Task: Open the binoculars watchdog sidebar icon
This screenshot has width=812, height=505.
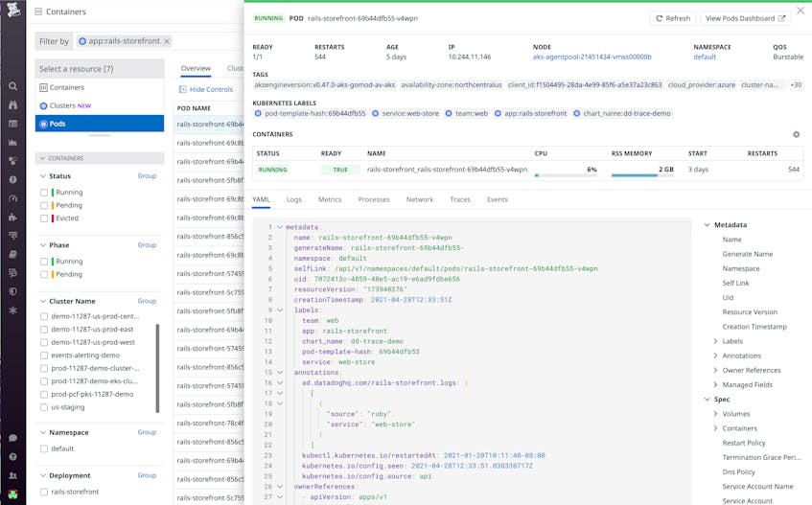Action: (x=13, y=105)
